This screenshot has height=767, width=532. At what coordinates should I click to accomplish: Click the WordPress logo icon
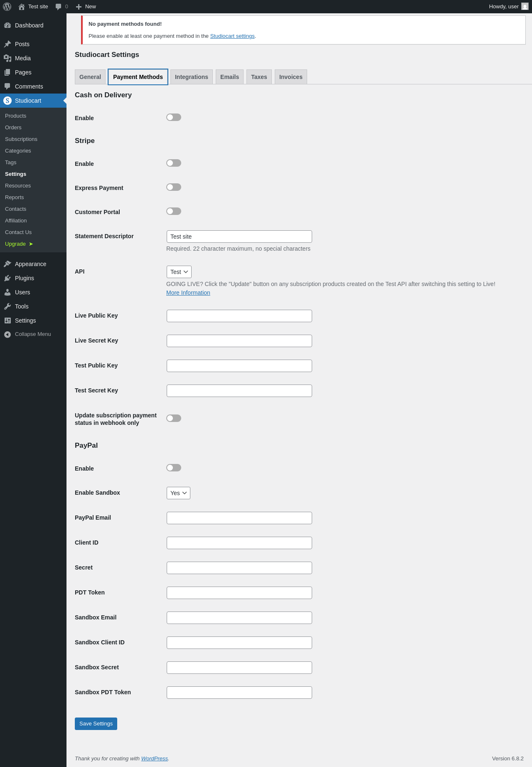point(7,7)
